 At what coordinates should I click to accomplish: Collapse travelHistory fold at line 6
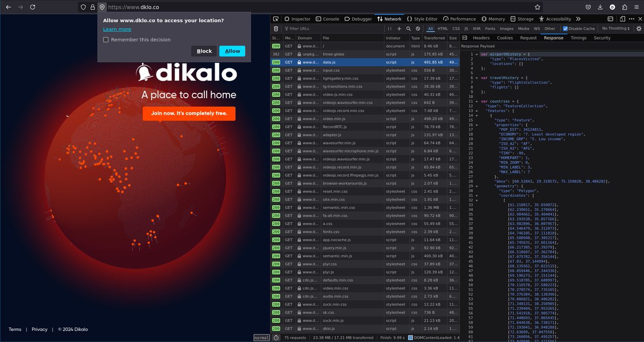(477, 78)
